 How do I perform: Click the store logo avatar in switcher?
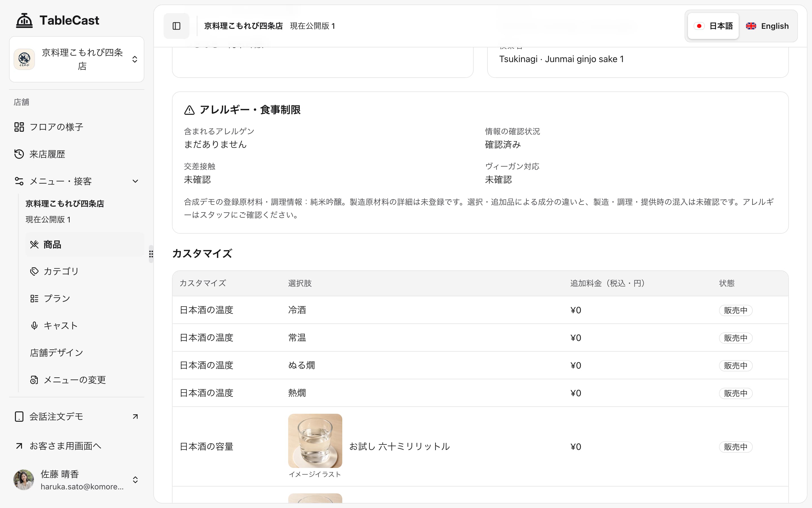(24, 60)
